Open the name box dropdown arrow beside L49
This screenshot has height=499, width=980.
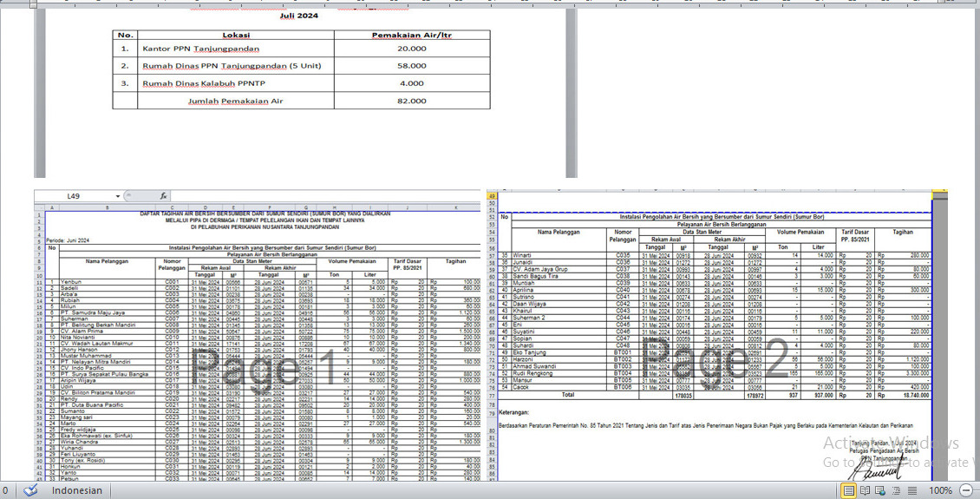(x=117, y=196)
